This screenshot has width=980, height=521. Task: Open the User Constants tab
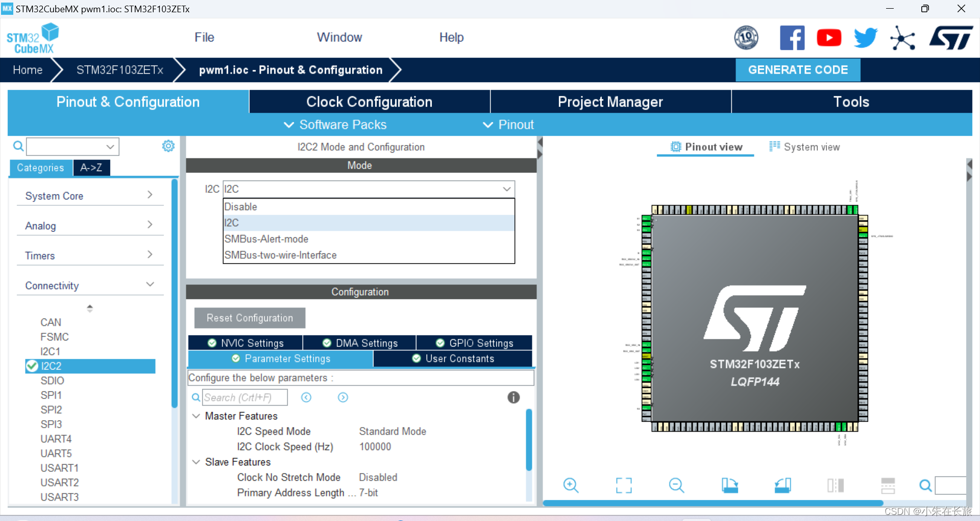[x=453, y=359]
